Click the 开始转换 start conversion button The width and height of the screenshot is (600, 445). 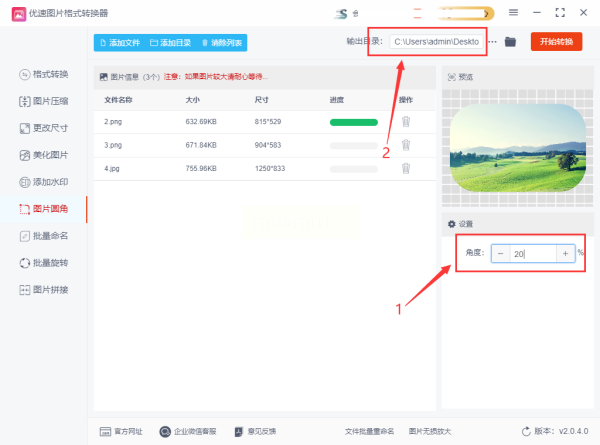pyautogui.click(x=556, y=41)
